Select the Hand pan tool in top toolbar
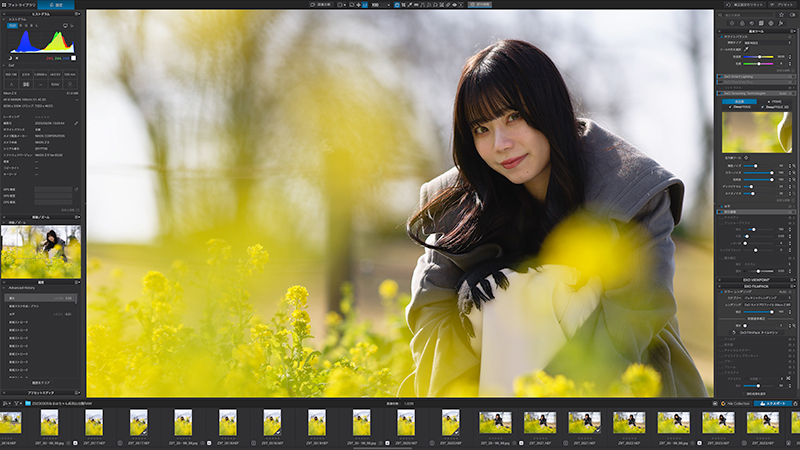This screenshot has height=450, width=800. pos(397,5)
